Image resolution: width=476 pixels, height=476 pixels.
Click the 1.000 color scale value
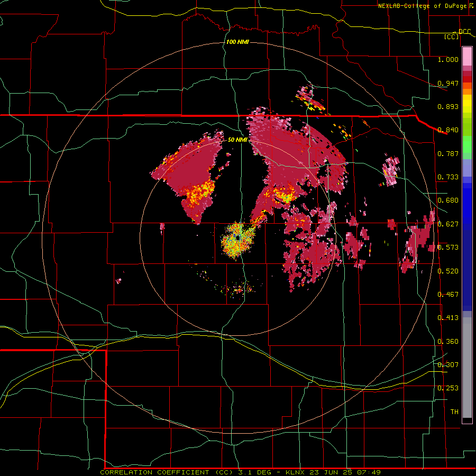tap(448, 59)
